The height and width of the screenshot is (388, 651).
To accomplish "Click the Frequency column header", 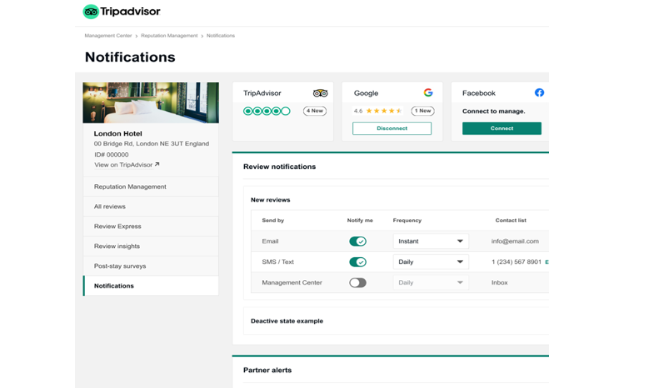I will (407, 220).
